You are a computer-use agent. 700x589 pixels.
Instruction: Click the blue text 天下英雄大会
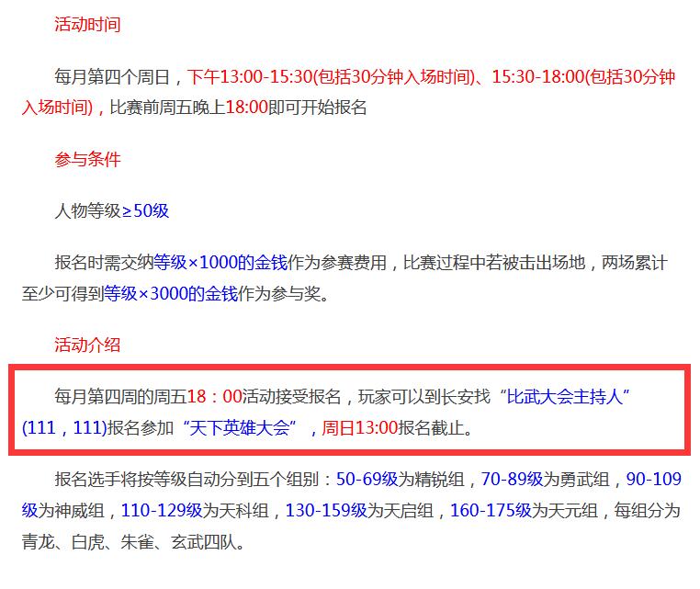(239, 428)
